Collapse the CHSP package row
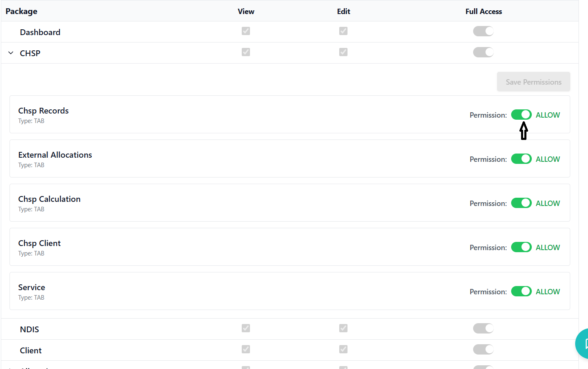 coord(11,53)
